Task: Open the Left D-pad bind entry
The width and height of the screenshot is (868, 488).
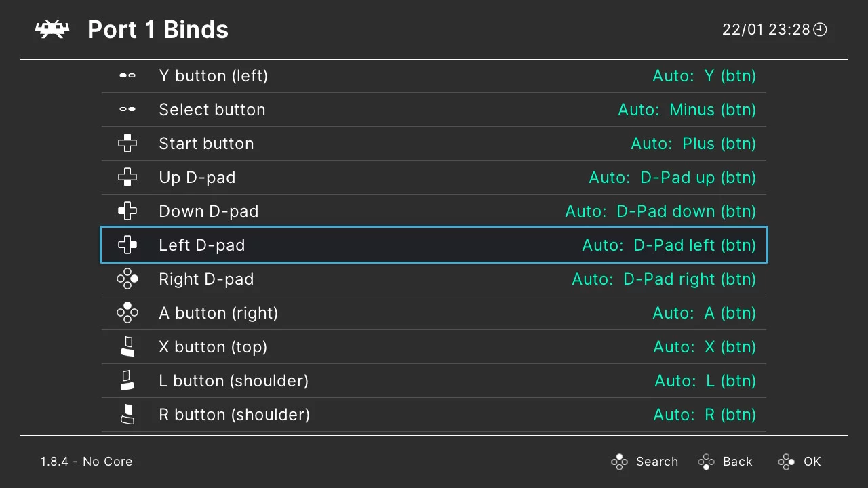Action: coord(434,245)
